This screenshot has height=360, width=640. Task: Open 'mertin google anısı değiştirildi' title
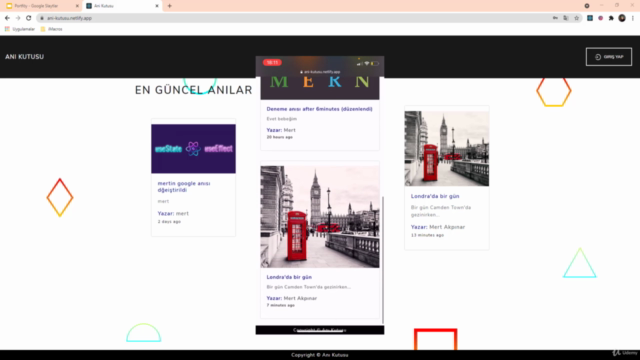(x=184, y=187)
